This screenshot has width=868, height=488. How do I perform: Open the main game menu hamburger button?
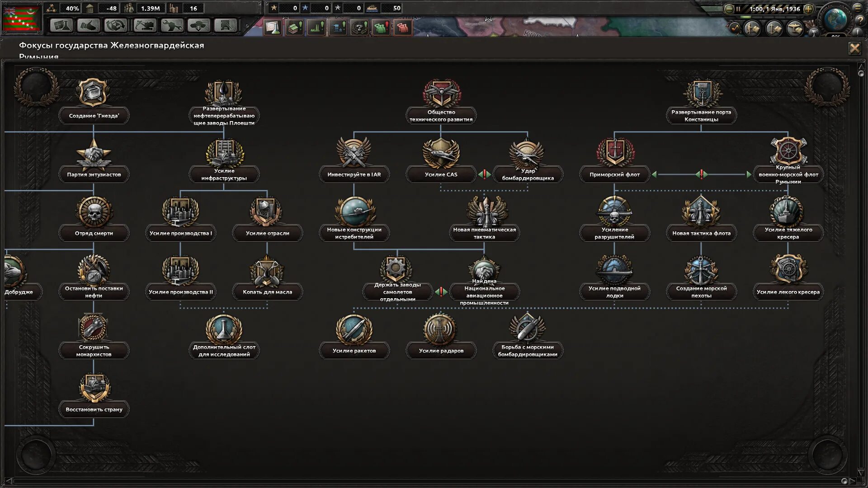(857, 8)
